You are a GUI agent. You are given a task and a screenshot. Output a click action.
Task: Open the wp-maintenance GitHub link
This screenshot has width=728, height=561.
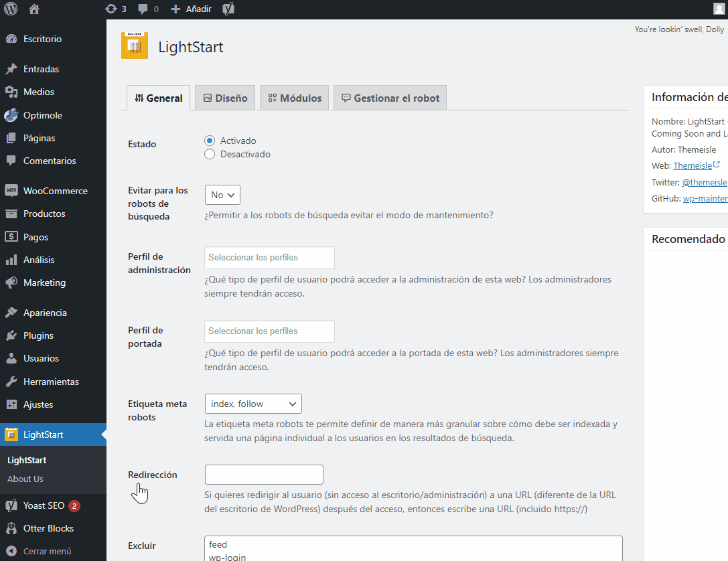[x=705, y=199]
